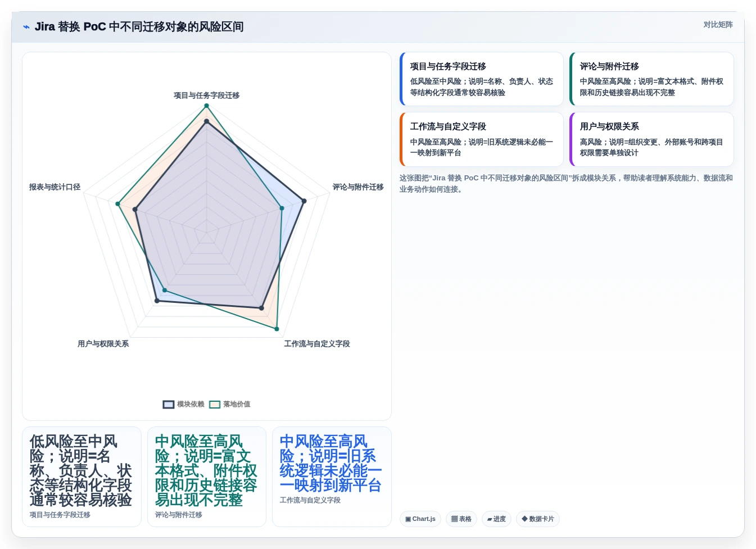Click the 进度 tag chip
The image size is (756, 549).
point(496,519)
